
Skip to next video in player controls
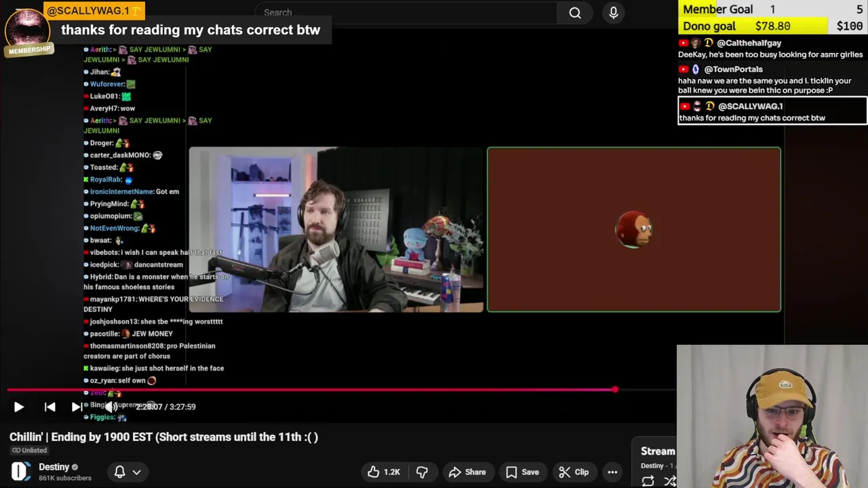(x=77, y=407)
